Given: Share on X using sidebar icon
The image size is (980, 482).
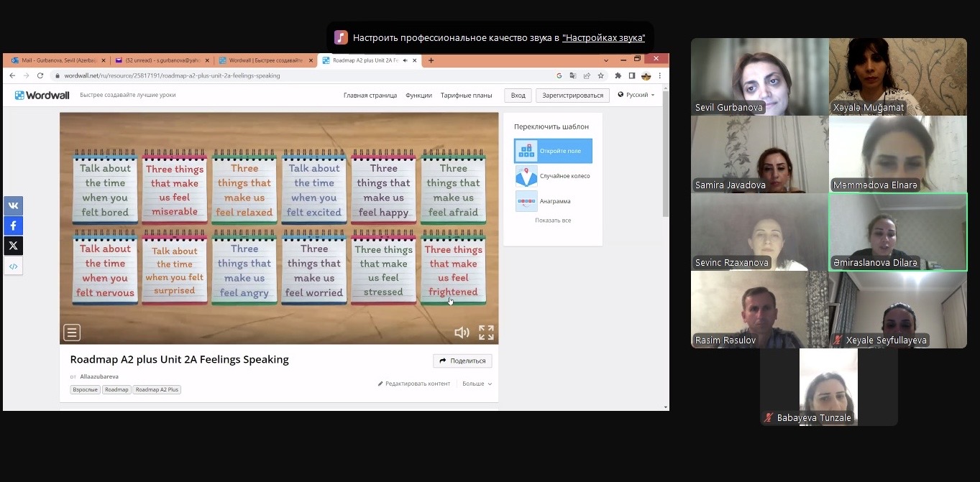Looking at the screenshot, I should click(13, 246).
